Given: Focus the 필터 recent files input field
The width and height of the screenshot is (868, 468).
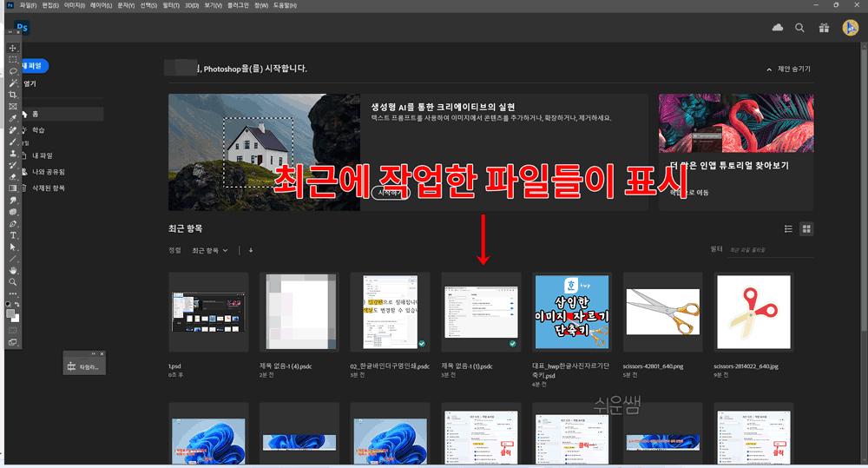Looking at the screenshot, I should 771,250.
